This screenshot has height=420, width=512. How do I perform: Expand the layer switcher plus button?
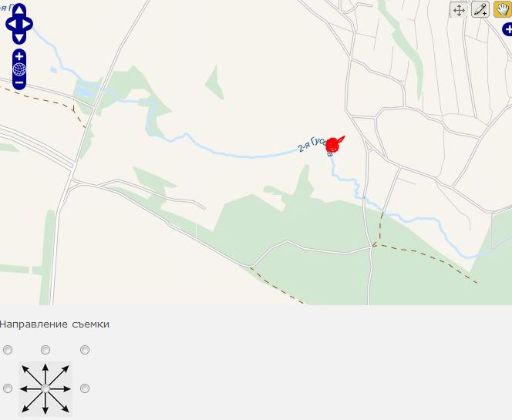point(507,30)
